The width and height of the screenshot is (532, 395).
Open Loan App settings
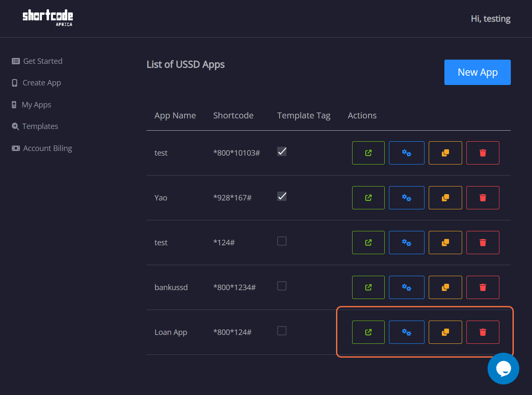pyautogui.click(x=406, y=332)
